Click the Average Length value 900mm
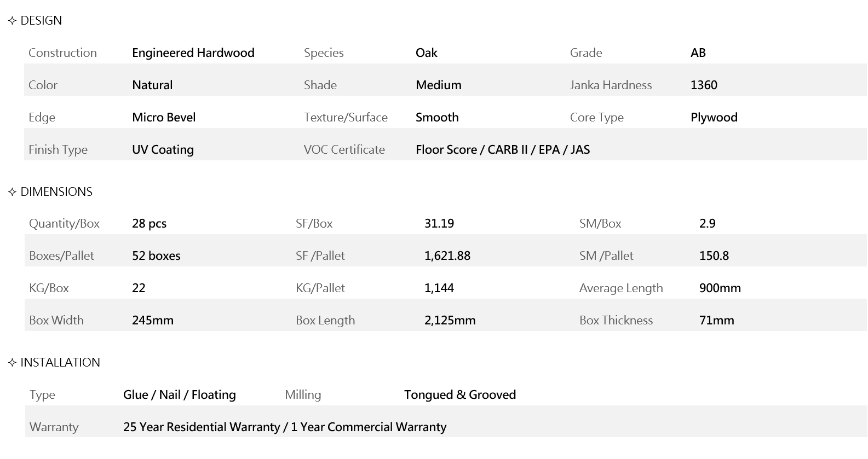Image resolution: width=868 pixels, height=459 pixels. 720,288
